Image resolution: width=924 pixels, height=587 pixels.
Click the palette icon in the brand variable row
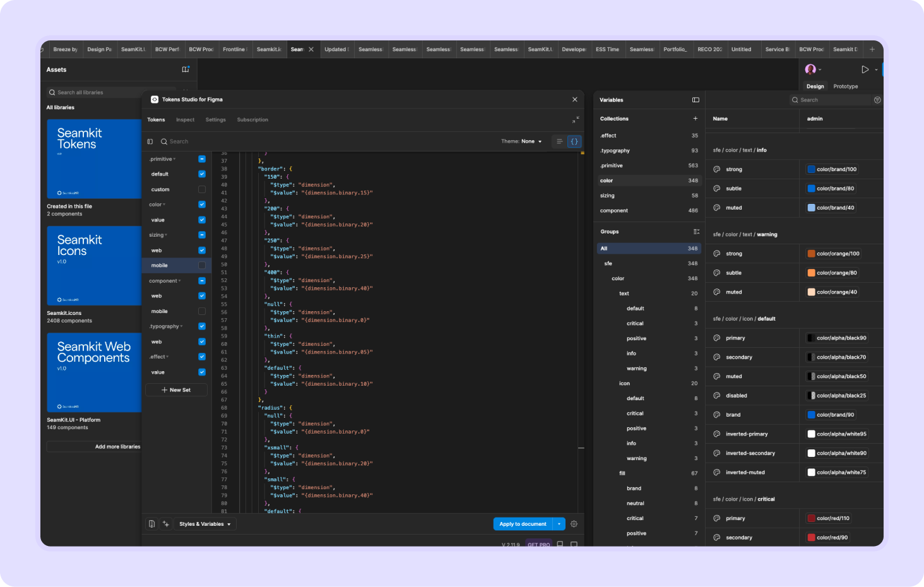[717, 415]
